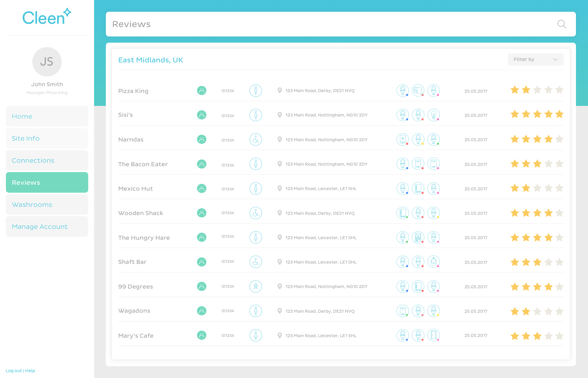
Task: Open the Washrooms menu item
Action: tap(47, 204)
